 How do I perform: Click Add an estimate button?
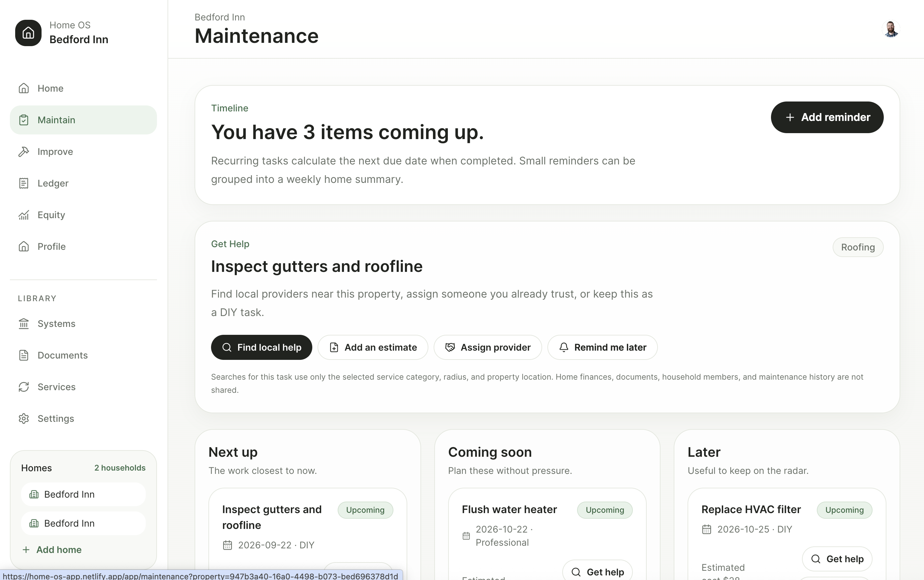point(373,347)
